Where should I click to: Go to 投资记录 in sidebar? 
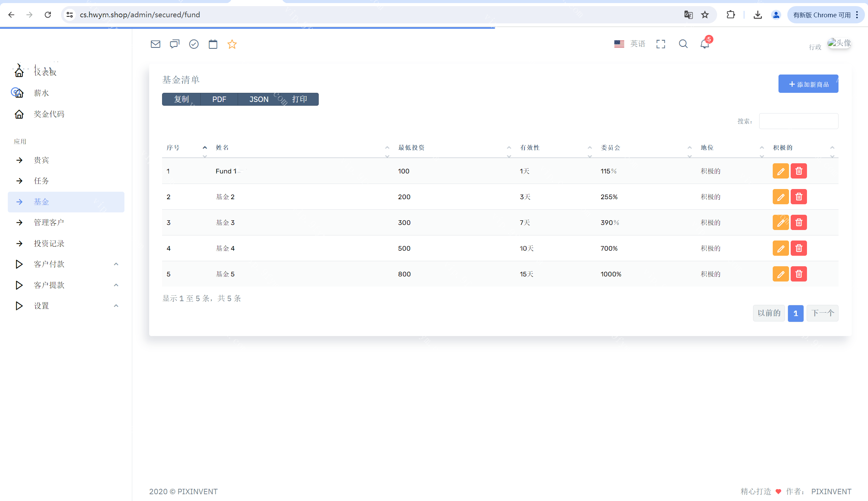[x=49, y=243]
